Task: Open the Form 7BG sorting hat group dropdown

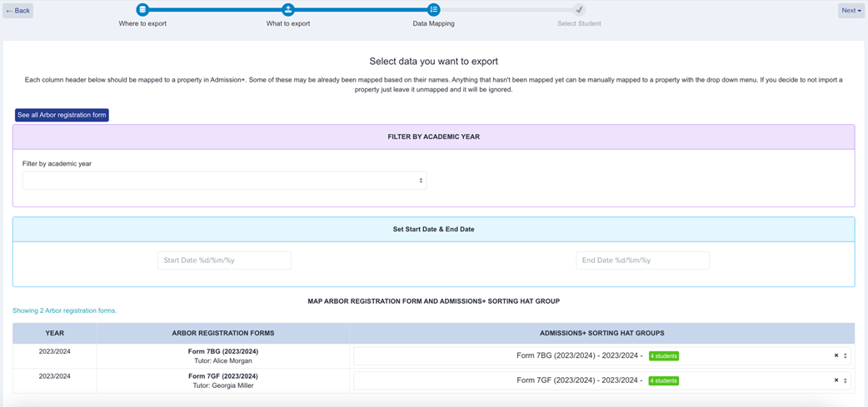Action: point(601,356)
